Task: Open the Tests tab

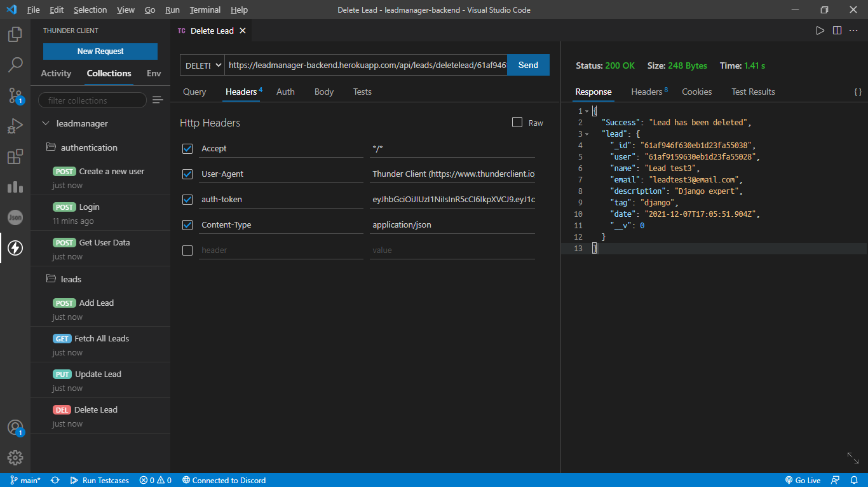Action: coord(362,92)
